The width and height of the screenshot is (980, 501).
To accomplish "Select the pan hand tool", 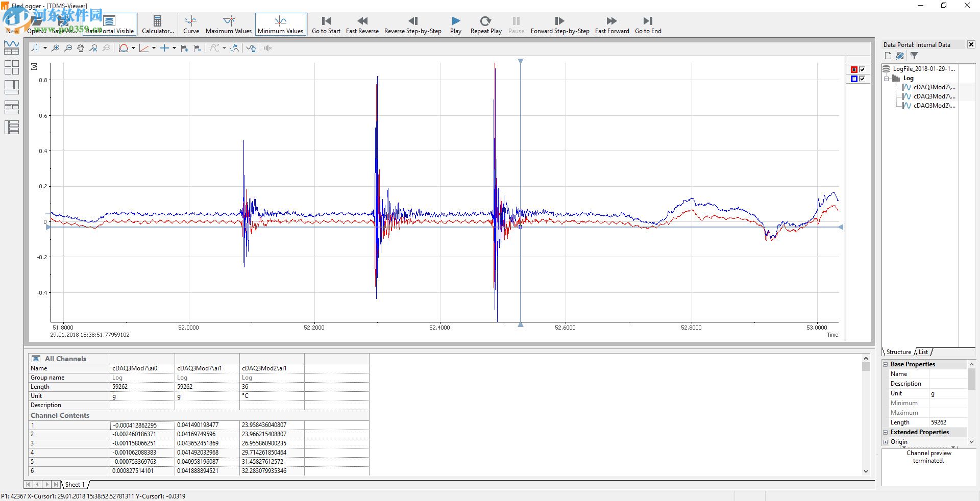I will point(81,48).
